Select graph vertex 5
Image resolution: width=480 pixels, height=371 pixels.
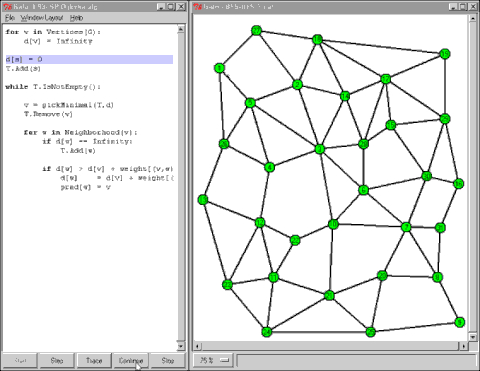click(x=250, y=103)
